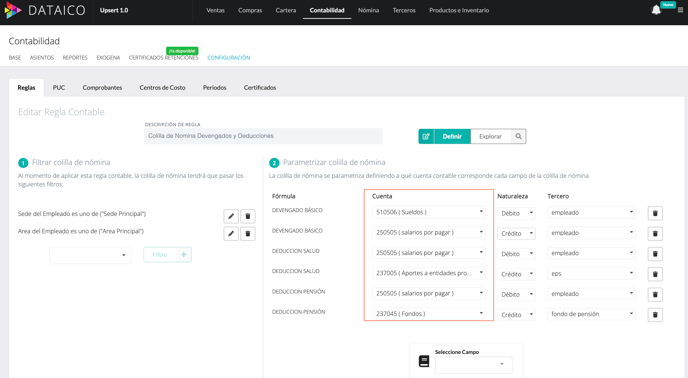The image size is (688, 378).
Task: Open the notifications bell
Action: (x=656, y=10)
